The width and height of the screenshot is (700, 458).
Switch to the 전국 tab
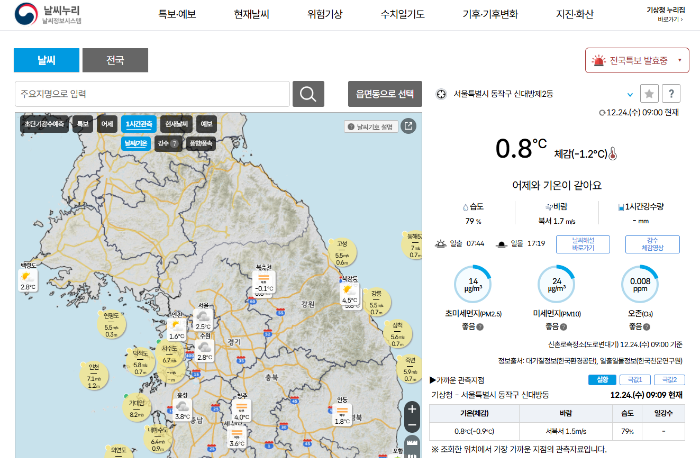115,60
